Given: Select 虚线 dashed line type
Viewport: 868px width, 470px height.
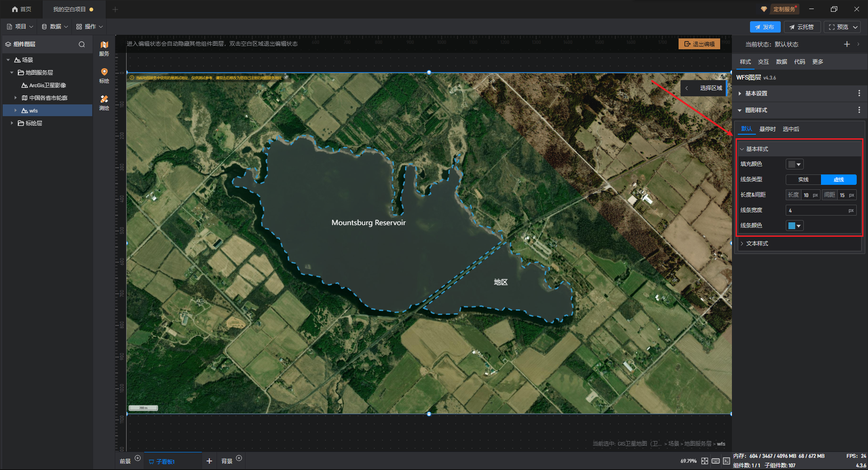Looking at the screenshot, I should tap(839, 180).
